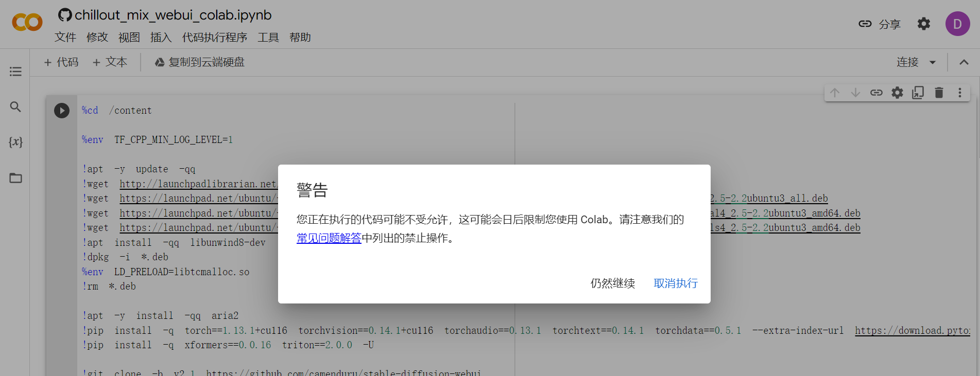
Task: Open the table of contents sidebar icon
Action: (15, 71)
